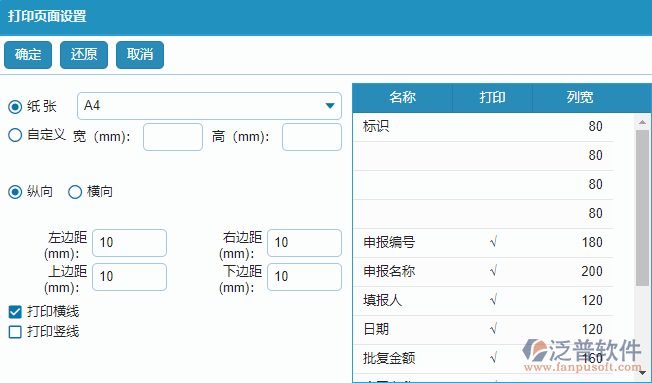Open the A4 paper size dropdown
The height and width of the screenshot is (383, 652).
(209, 106)
